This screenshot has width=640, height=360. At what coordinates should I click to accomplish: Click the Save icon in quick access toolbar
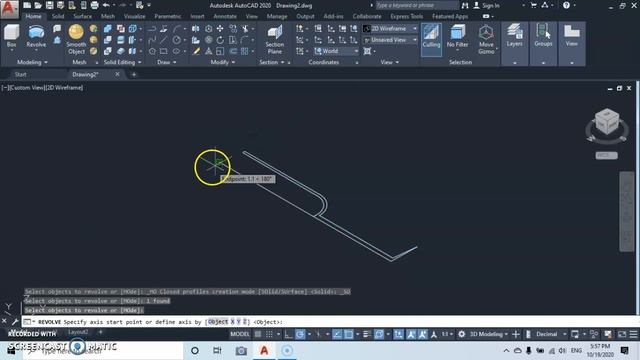pos(49,5)
